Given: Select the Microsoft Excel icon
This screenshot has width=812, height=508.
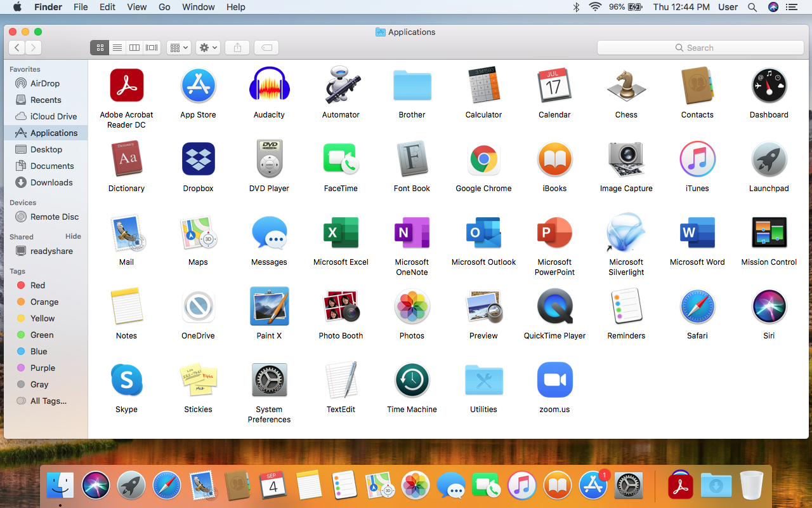Looking at the screenshot, I should (x=341, y=232).
